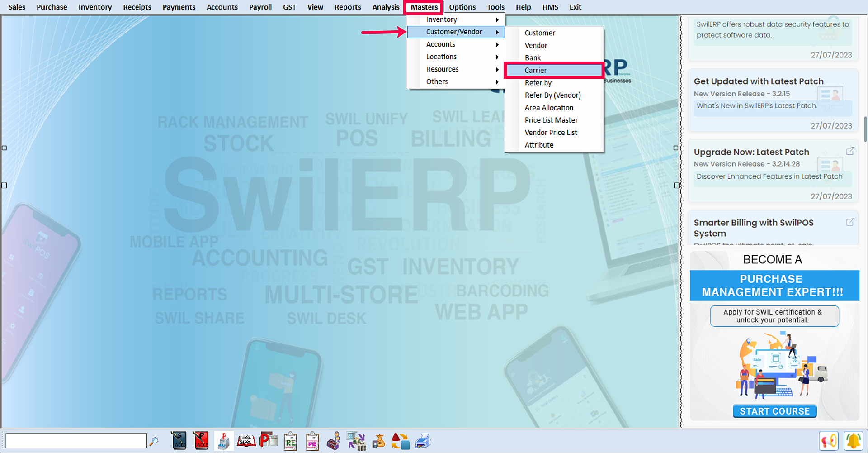Open the PE clipboard icon
Viewport: 868px width, 453px height.
(312, 441)
